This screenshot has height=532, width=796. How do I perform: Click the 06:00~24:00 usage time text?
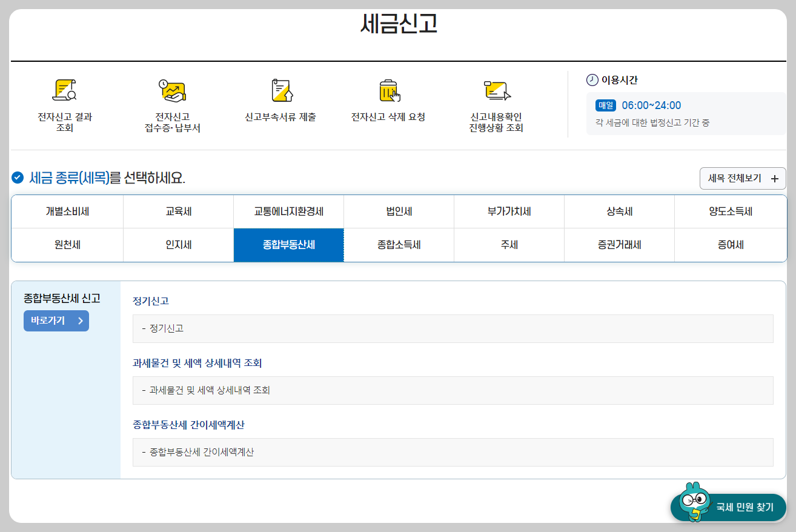pyautogui.click(x=651, y=105)
